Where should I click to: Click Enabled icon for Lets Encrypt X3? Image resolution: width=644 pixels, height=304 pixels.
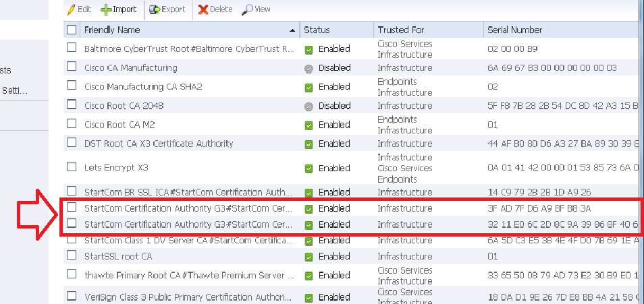coord(309,169)
